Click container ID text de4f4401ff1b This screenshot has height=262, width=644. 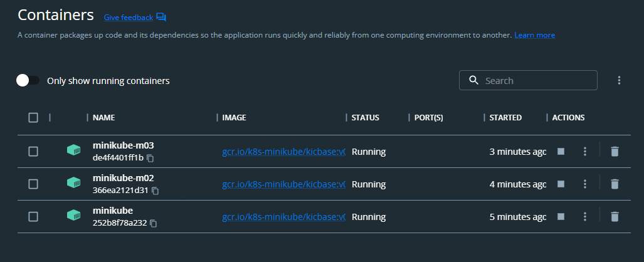pos(119,158)
